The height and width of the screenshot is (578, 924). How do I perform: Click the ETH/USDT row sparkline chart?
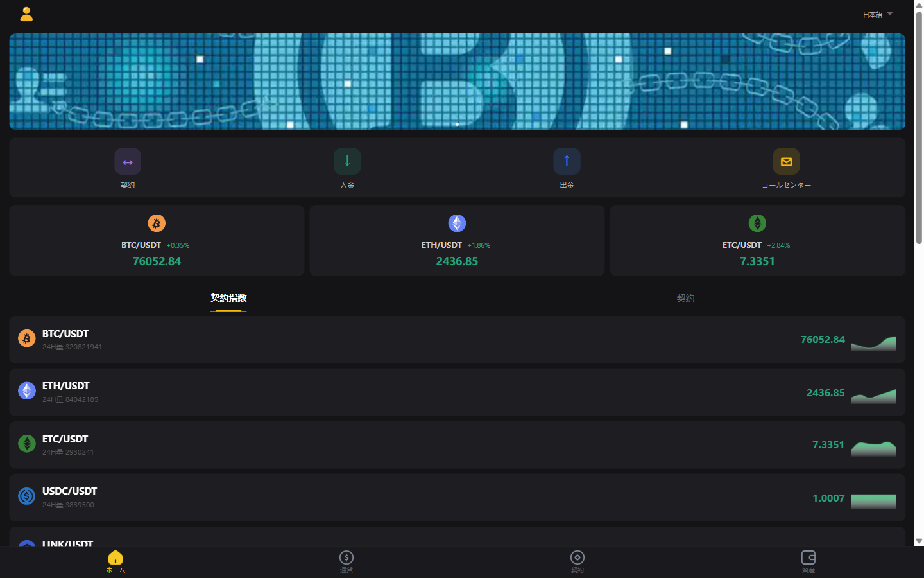[874, 396]
